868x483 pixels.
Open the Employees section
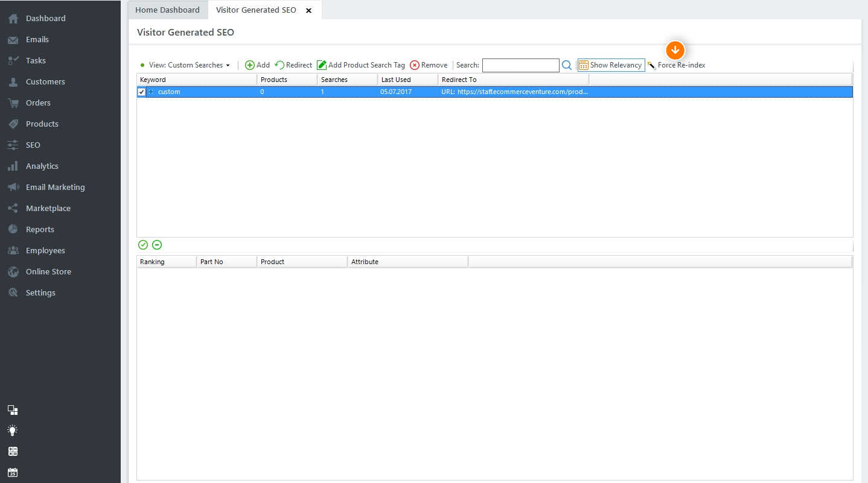(x=45, y=250)
